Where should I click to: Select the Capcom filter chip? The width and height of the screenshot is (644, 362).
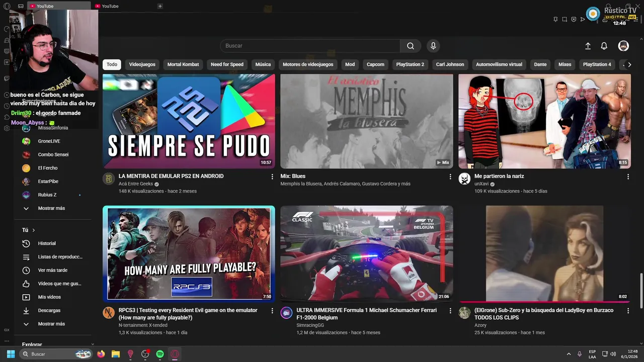click(375, 64)
